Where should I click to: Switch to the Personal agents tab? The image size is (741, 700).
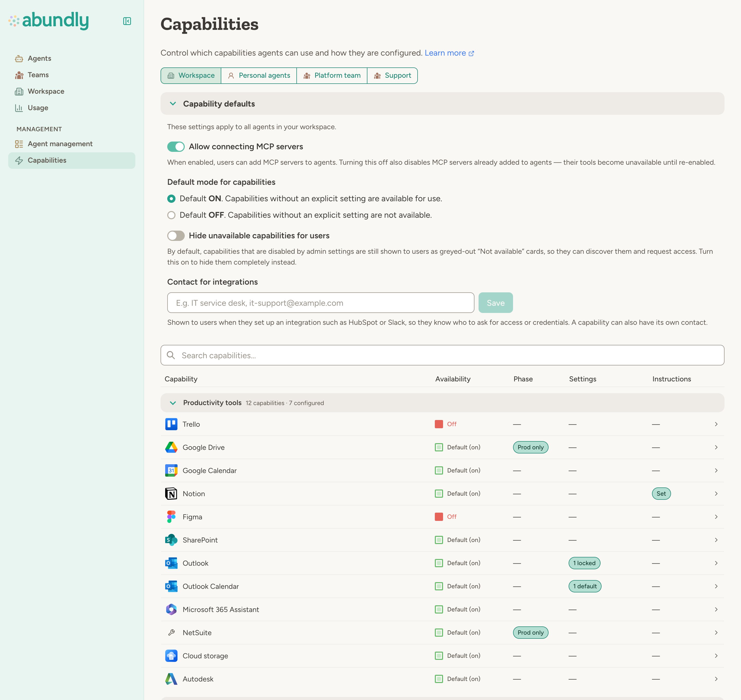259,76
